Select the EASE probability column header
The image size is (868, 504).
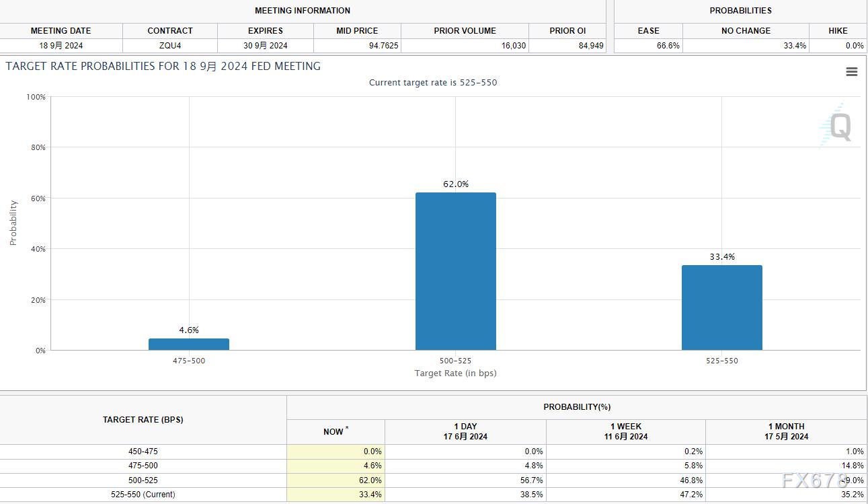(648, 31)
